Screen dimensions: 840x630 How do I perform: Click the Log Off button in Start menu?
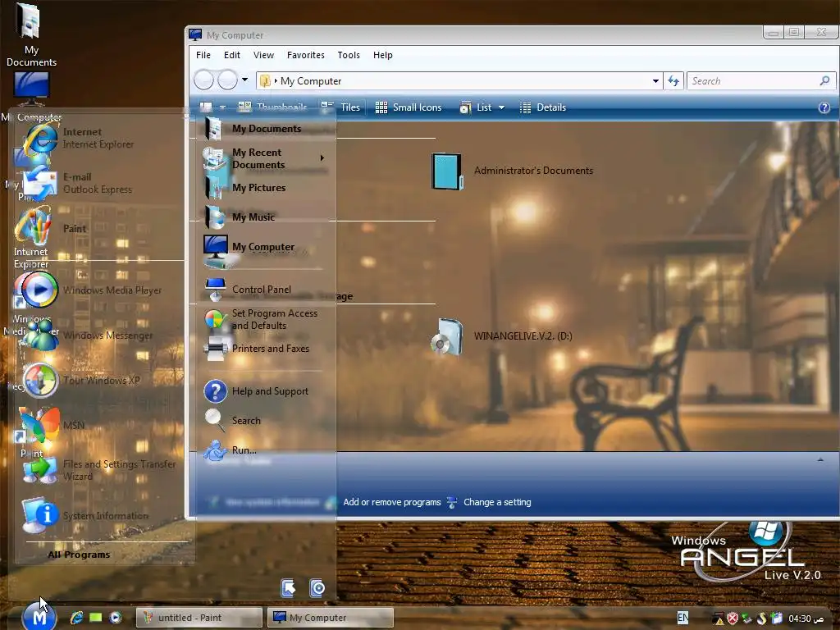289,588
